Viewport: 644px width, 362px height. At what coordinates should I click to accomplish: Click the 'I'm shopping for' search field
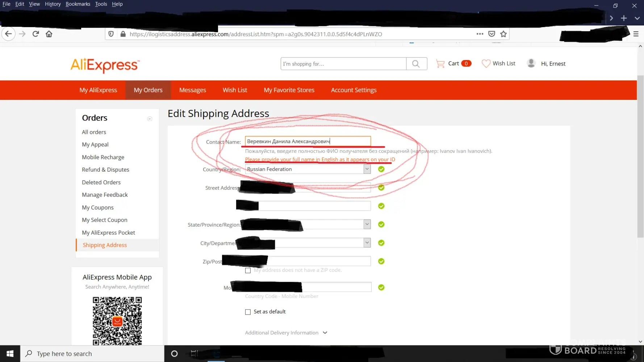343,64
